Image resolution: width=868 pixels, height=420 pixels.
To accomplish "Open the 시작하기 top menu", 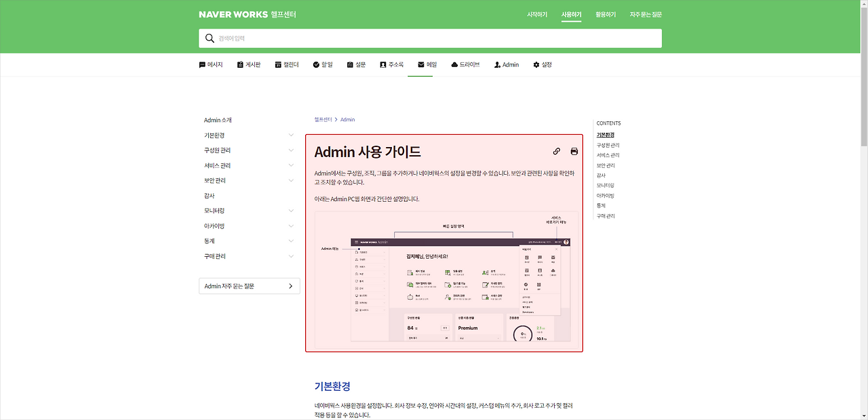I will click(537, 14).
